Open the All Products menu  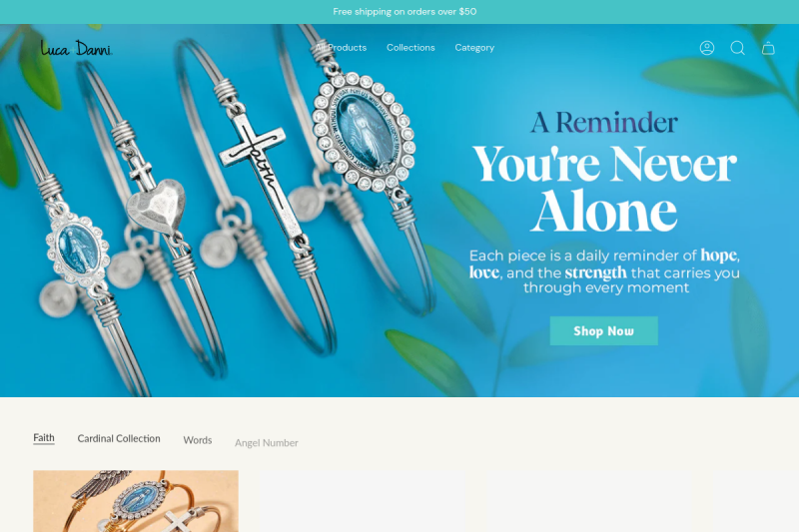pyautogui.click(x=341, y=47)
